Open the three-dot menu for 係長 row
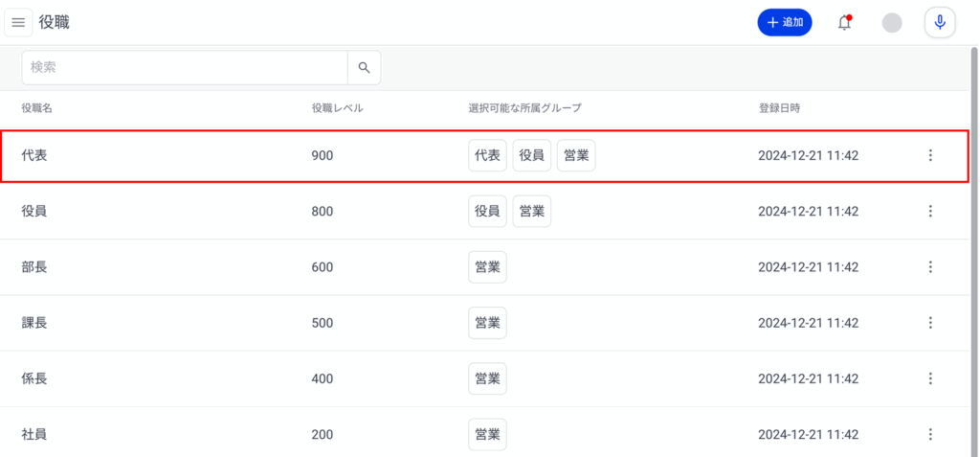 pos(930,378)
